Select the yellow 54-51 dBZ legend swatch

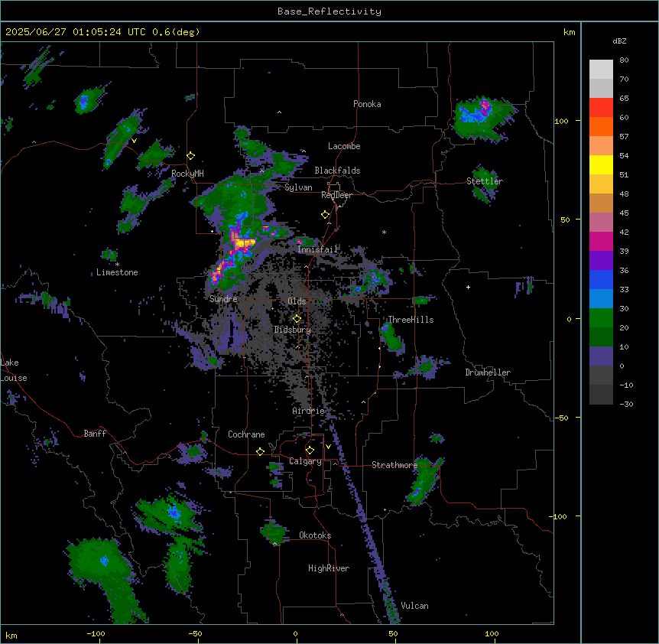(x=601, y=164)
